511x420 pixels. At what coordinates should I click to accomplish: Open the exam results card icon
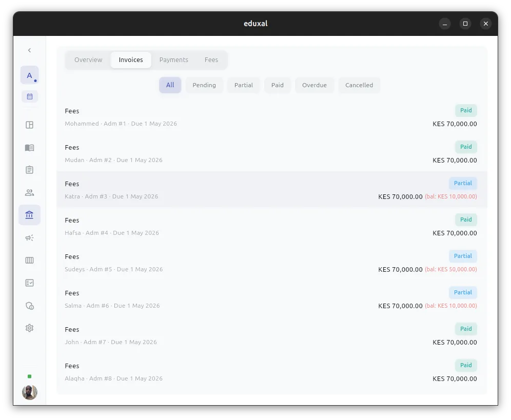(x=29, y=283)
